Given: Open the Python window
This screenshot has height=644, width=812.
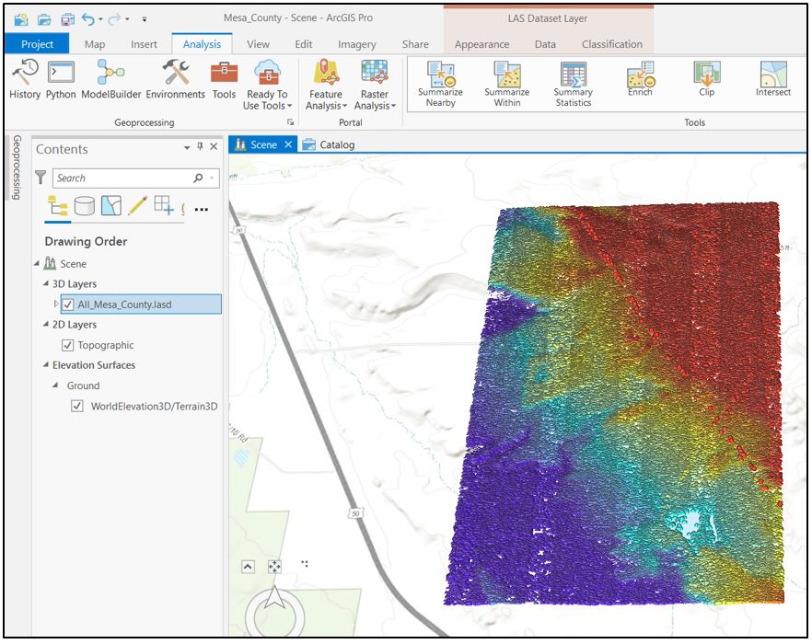Looking at the screenshot, I should point(60,83).
